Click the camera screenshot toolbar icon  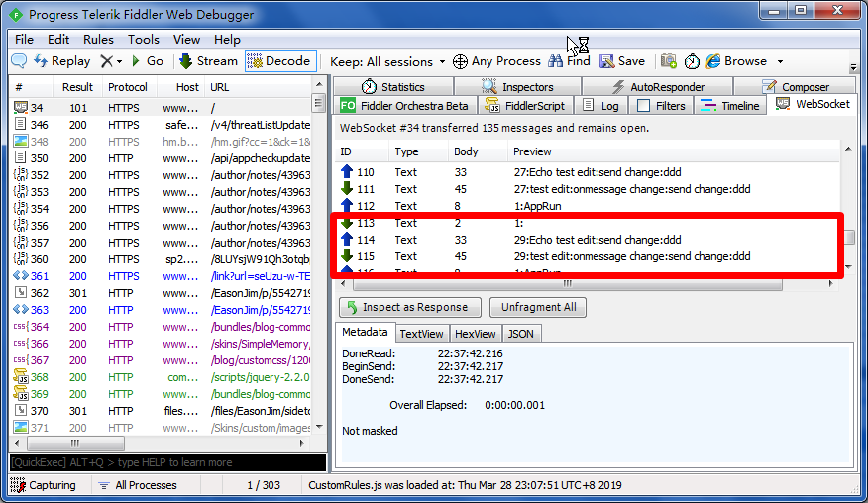coord(669,61)
